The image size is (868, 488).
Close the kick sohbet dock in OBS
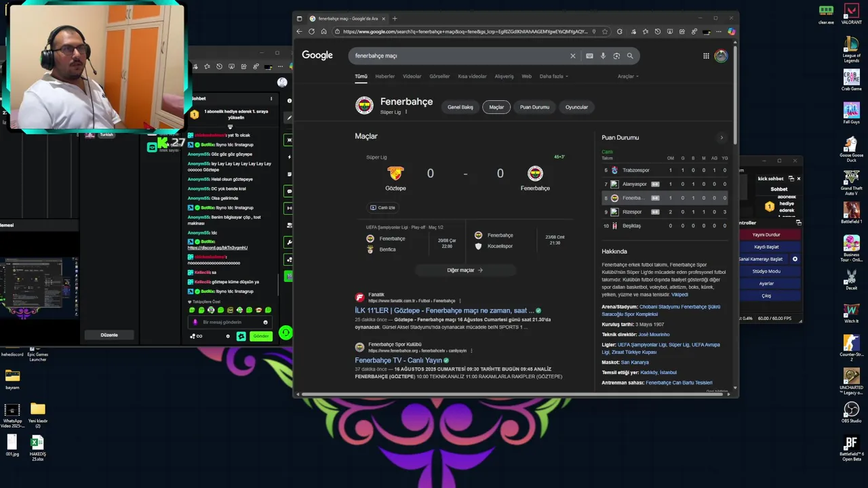coord(798,179)
